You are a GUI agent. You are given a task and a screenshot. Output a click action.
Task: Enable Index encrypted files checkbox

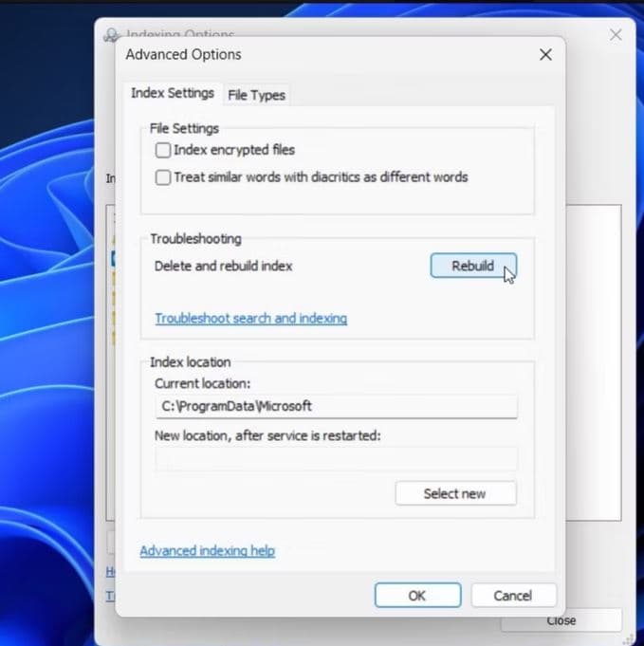(163, 150)
